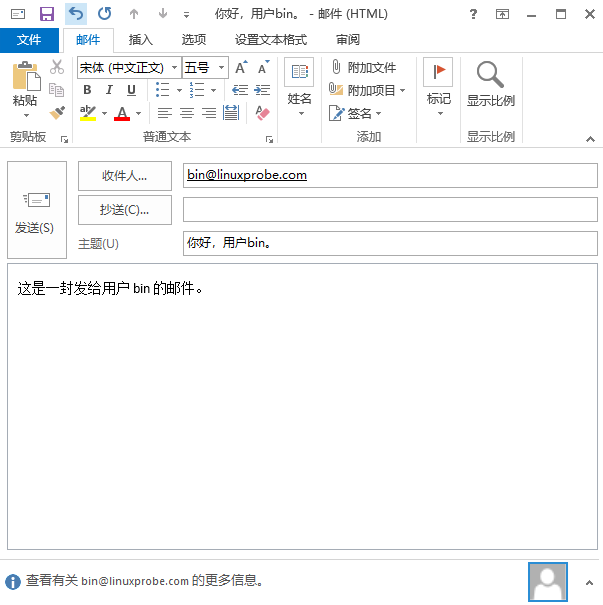Toggle bold formatting
Viewport: 603px width, 605px height.
tap(87, 91)
